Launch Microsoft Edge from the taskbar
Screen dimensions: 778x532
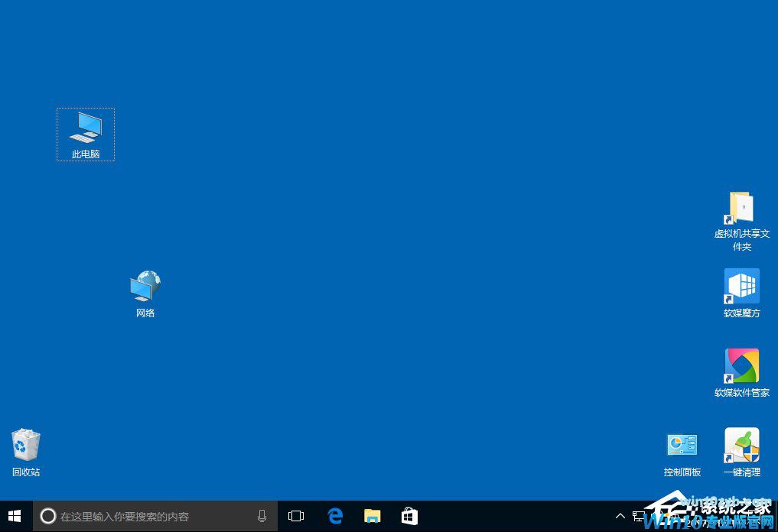click(x=335, y=516)
